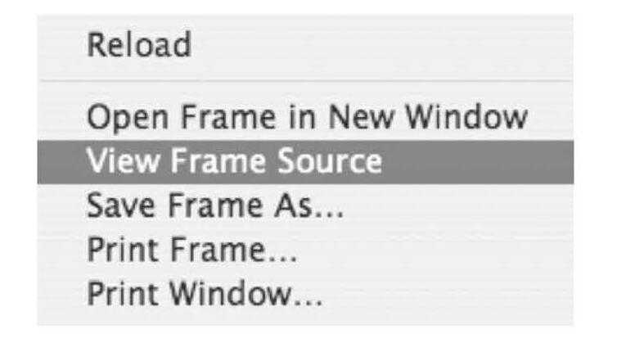This screenshot has width=644, height=343.
Task: Select Print Window... option
Action: pos(205,292)
